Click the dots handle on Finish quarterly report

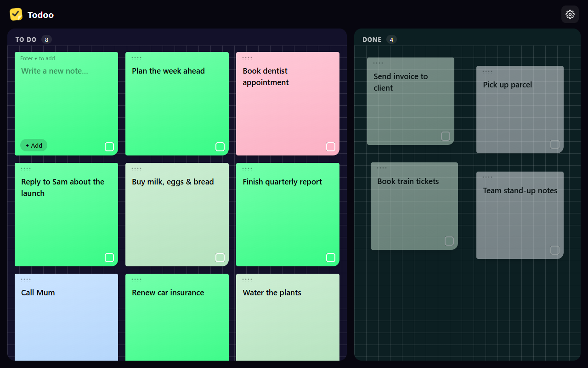click(247, 168)
